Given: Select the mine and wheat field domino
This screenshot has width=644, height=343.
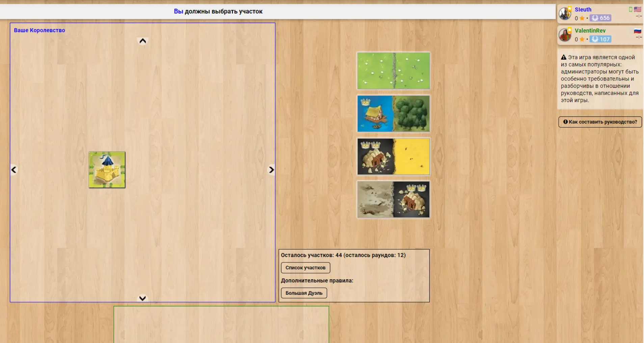Looking at the screenshot, I should (x=393, y=156).
